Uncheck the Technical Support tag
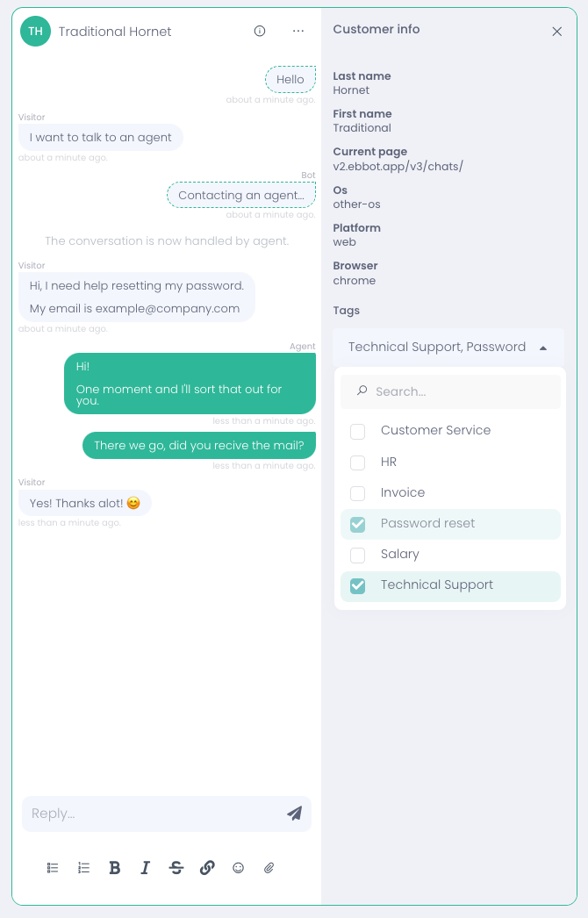The width and height of the screenshot is (588, 918). tap(358, 586)
